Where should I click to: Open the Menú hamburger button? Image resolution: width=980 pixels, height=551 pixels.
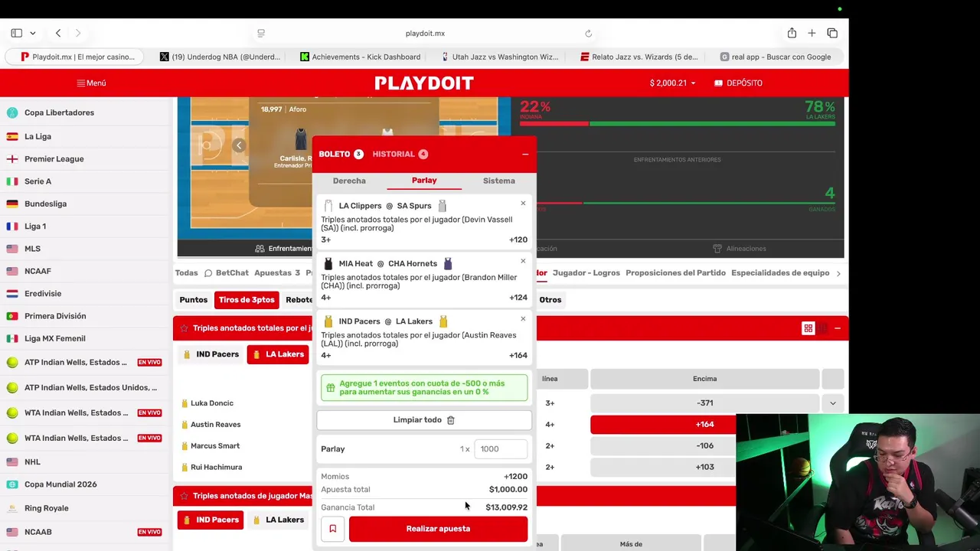coord(91,83)
